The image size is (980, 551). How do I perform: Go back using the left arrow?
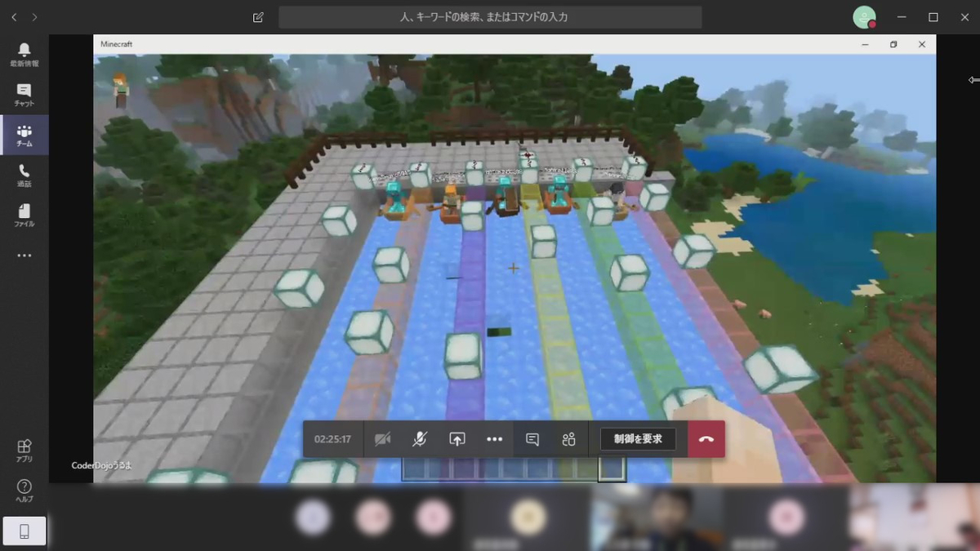tap(14, 16)
